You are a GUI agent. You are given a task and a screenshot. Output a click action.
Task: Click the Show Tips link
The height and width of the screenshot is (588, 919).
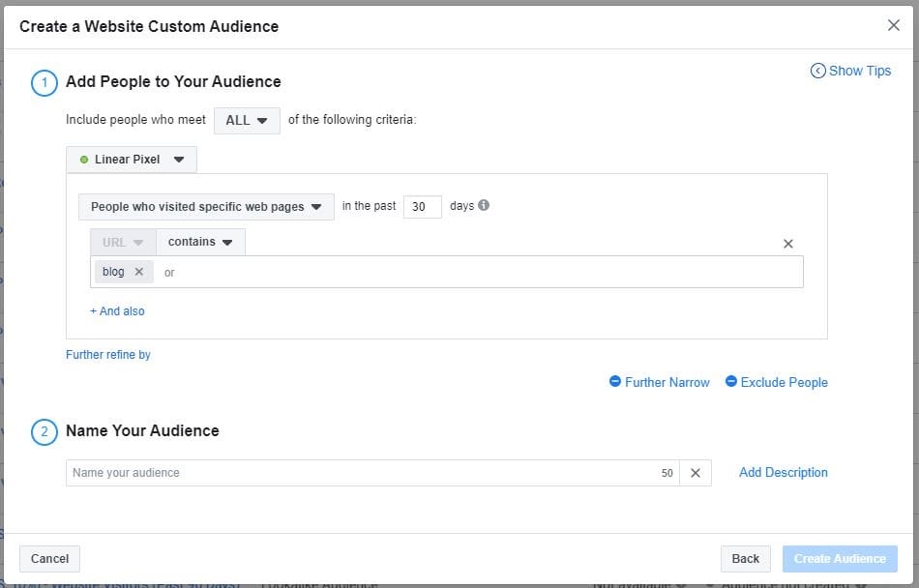pos(850,71)
